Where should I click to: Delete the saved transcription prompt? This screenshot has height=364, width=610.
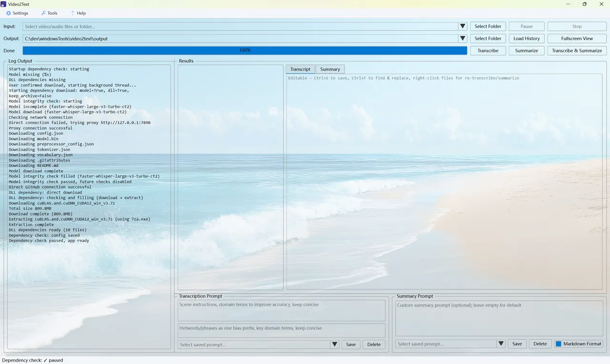click(x=374, y=344)
